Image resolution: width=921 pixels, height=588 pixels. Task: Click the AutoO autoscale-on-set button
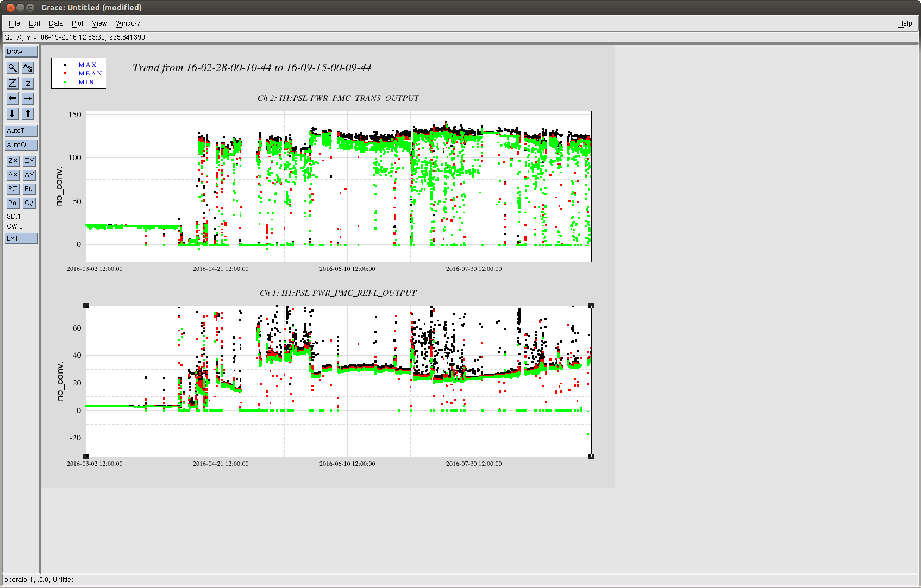pyautogui.click(x=21, y=145)
